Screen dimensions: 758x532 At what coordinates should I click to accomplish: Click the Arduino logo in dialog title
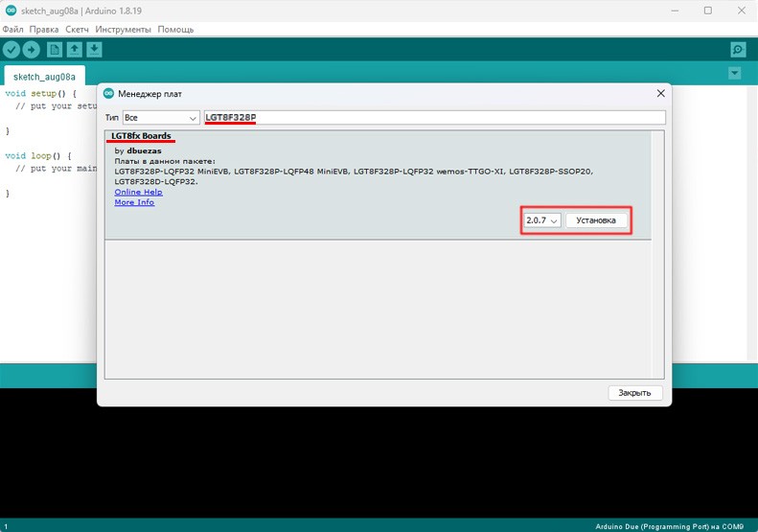(108, 94)
